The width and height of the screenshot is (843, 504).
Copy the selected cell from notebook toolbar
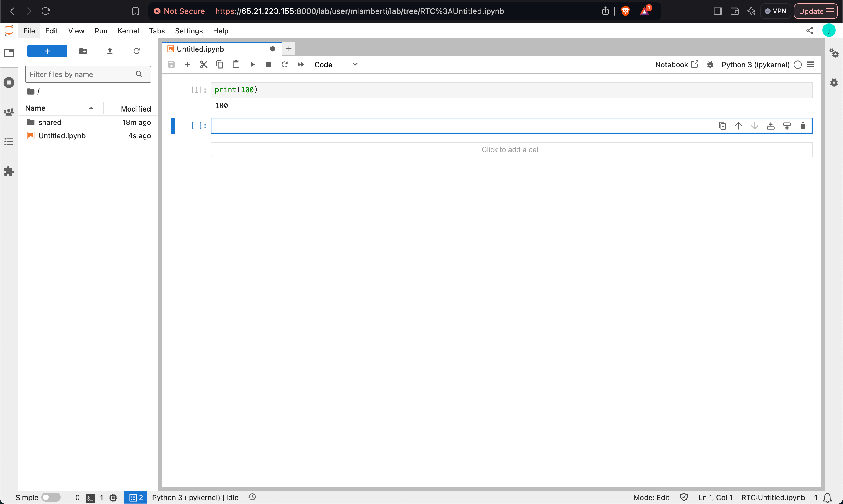point(220,64)
